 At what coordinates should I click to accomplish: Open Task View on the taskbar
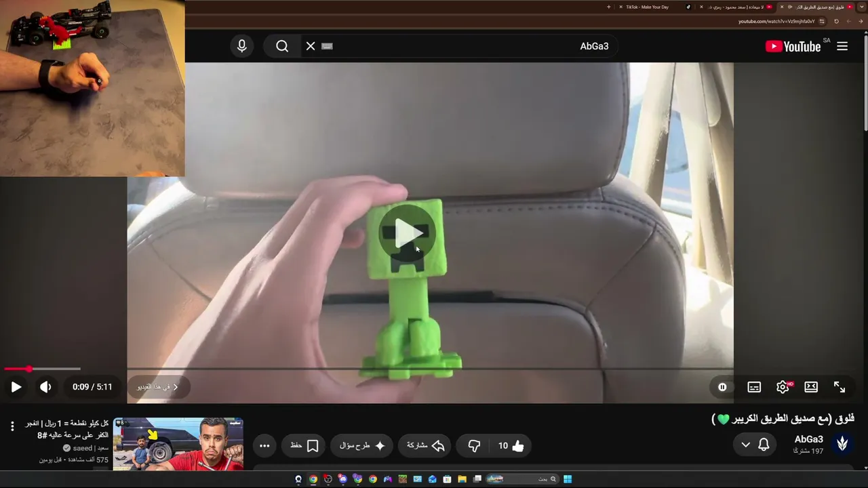pyautogui.click(x=477, y=479)
